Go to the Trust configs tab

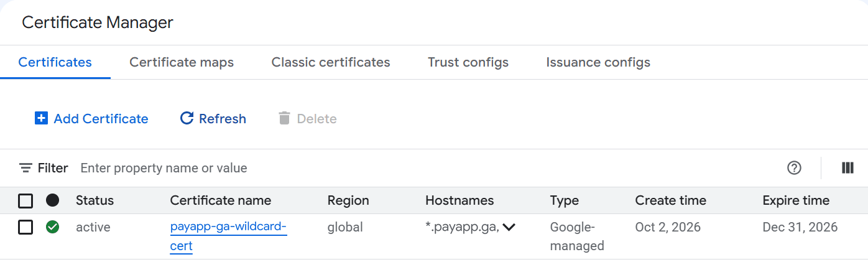pos(468,62)
